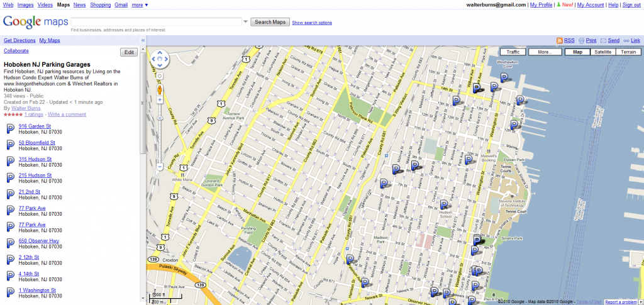
Task: Click the parking icon next to 215 Hudson St
Action: [x=10, y=178]
